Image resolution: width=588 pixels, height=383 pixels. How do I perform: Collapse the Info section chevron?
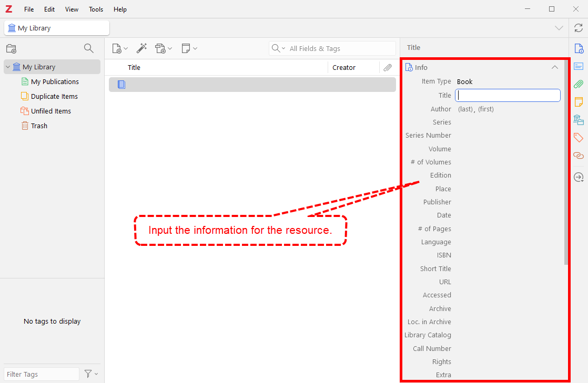[x=554, y=67]
